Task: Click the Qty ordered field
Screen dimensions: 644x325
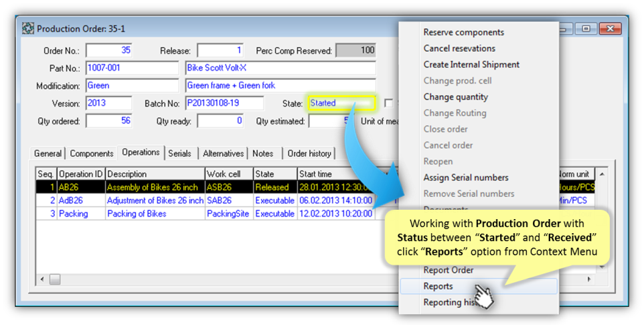Action: (x=109, y=121)
